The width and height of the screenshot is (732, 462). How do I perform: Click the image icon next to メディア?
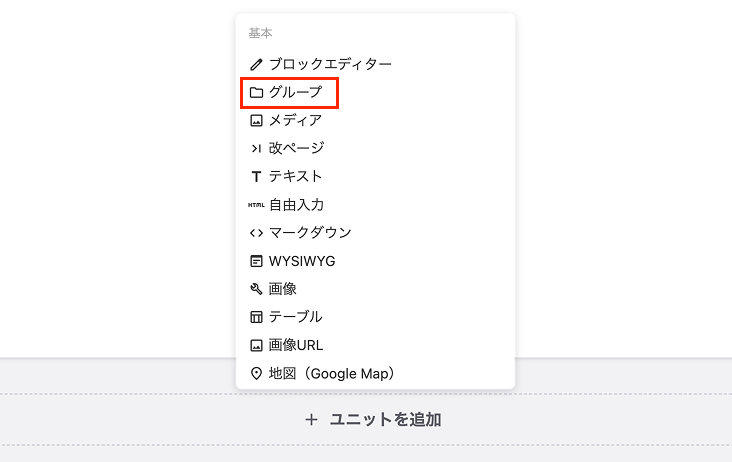click(x=256, y=120)
